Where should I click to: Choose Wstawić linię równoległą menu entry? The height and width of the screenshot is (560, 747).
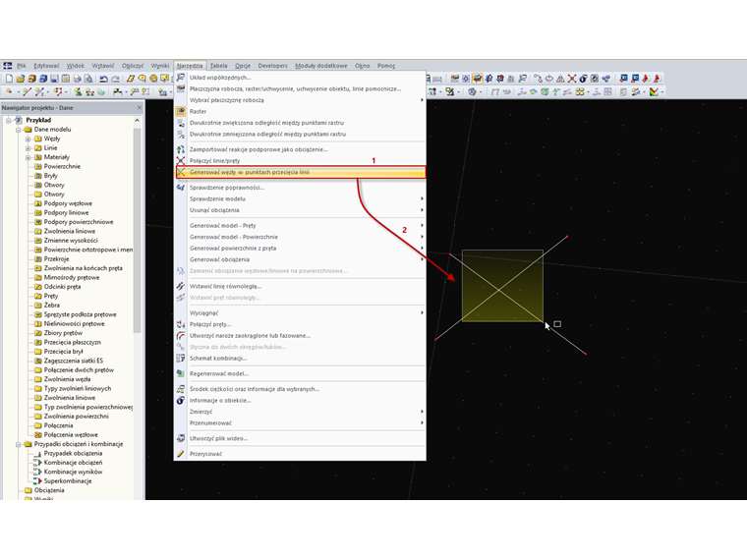coord(301,286)
